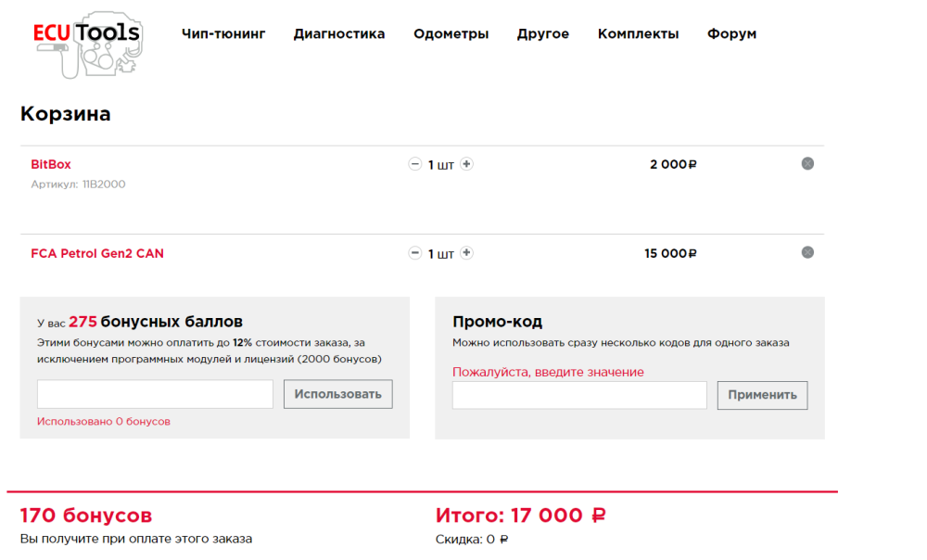Go to the Комплекты page

[x=638, y=33]
